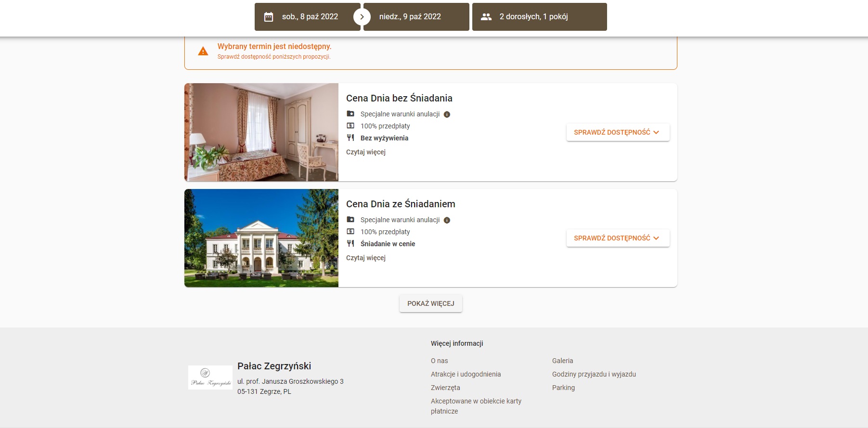Click the palace exterior photo thumbnail
The width and height of the screenshot is (868, 428).
(261, 238)
